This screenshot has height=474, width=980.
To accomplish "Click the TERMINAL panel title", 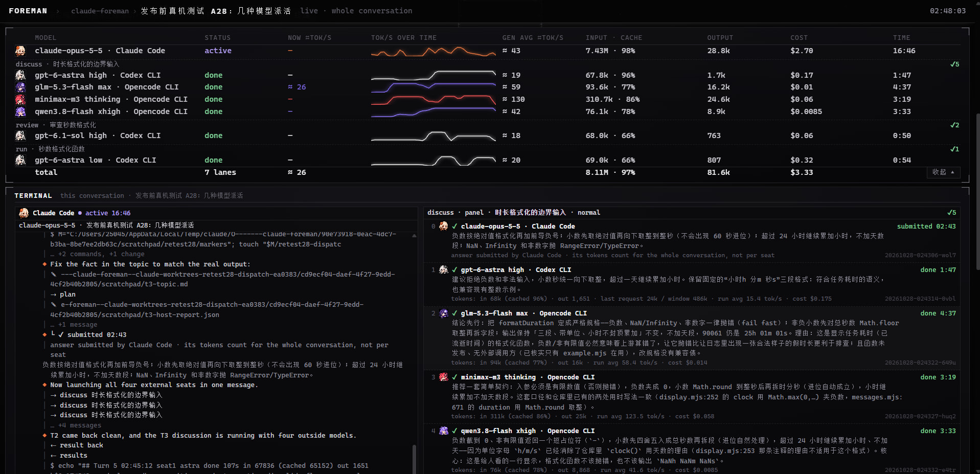I will point(33,196).
